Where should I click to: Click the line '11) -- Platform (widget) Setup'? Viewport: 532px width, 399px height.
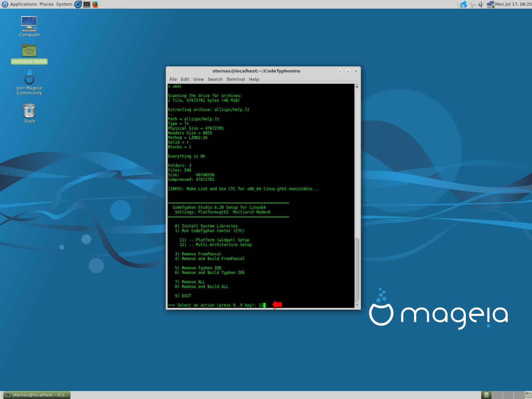(214, 240)
